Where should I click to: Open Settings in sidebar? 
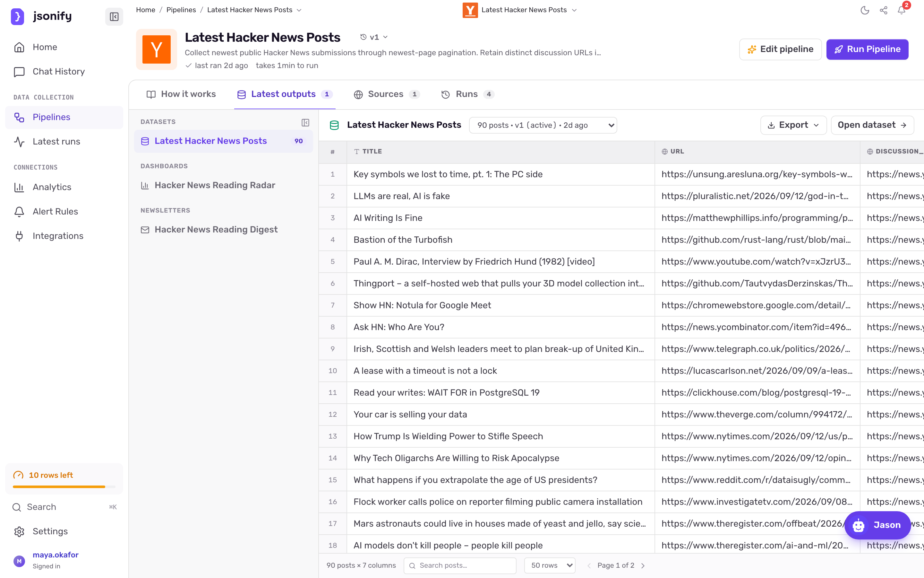click(64, 531)
